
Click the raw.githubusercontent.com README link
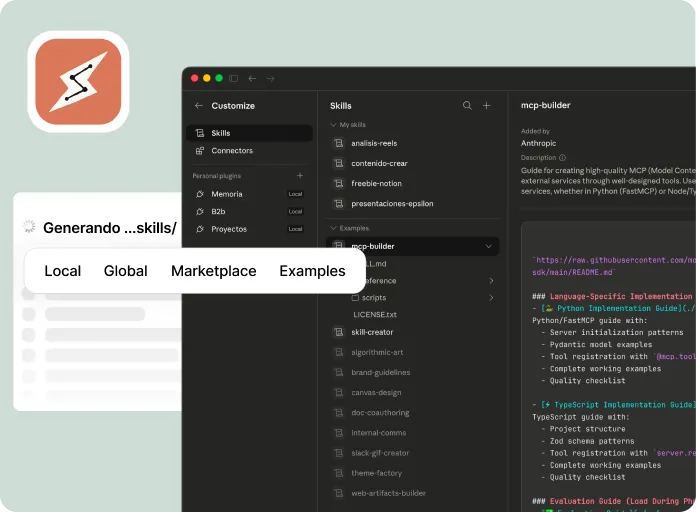[614, 266]
